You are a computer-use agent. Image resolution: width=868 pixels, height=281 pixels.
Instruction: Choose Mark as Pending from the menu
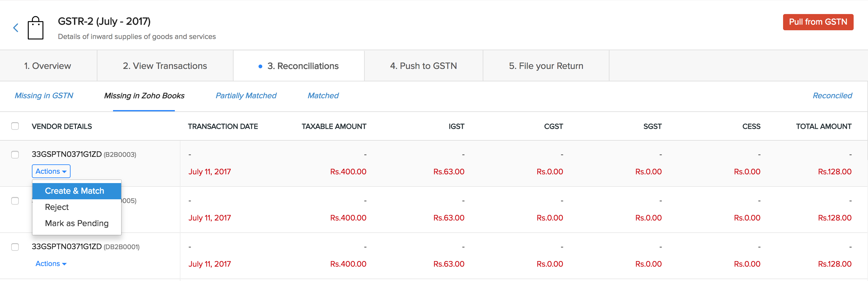click(76, 223)
